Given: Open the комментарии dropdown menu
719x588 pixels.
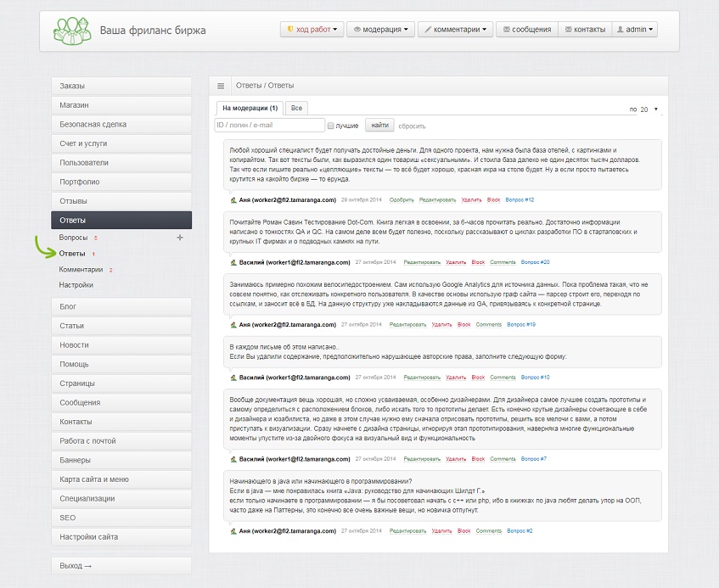Looking at the screenshot, I should pyautogui.click(x=455, y=30).
